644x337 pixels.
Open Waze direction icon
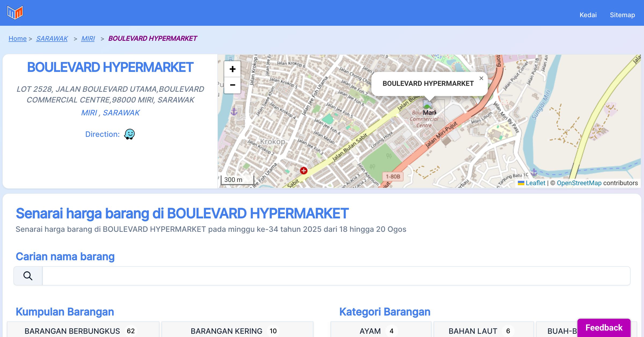pos(129,134)
